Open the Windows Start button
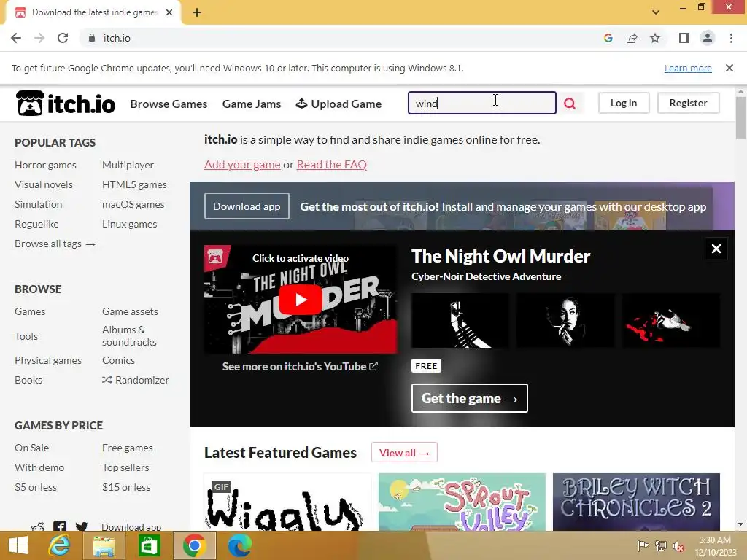 18,545
